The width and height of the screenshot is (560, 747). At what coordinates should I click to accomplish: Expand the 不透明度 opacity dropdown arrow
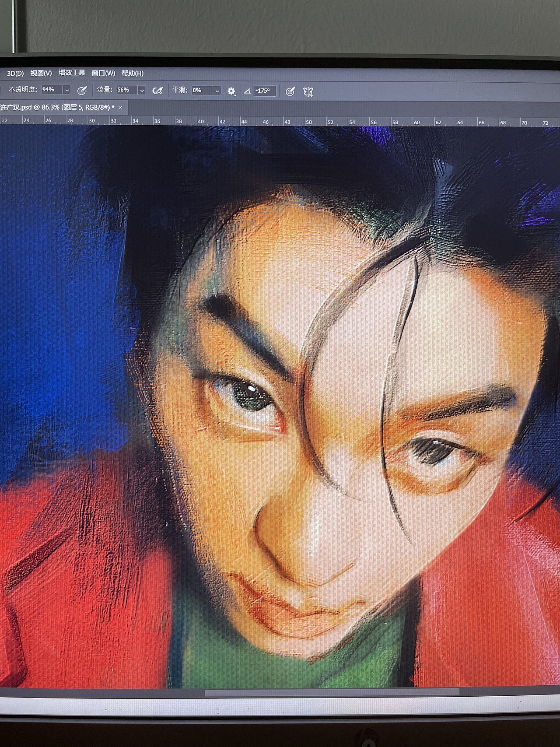pos(67,90)
